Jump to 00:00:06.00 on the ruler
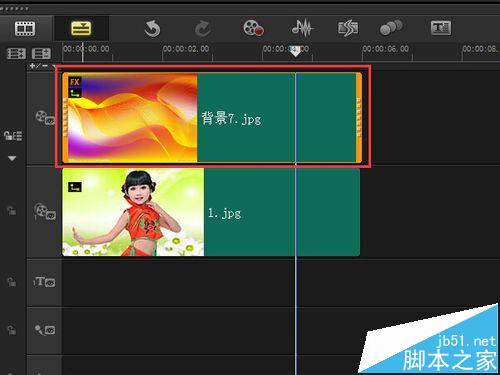This screenshot has width=500, height=375. [x=386, y=49]
